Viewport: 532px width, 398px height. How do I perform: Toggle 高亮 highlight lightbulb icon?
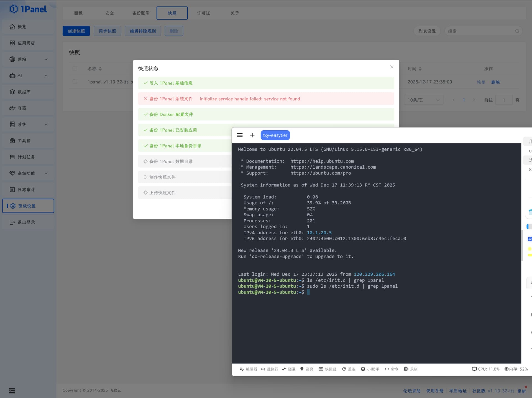pyautogui.click(x=302, y=369)
